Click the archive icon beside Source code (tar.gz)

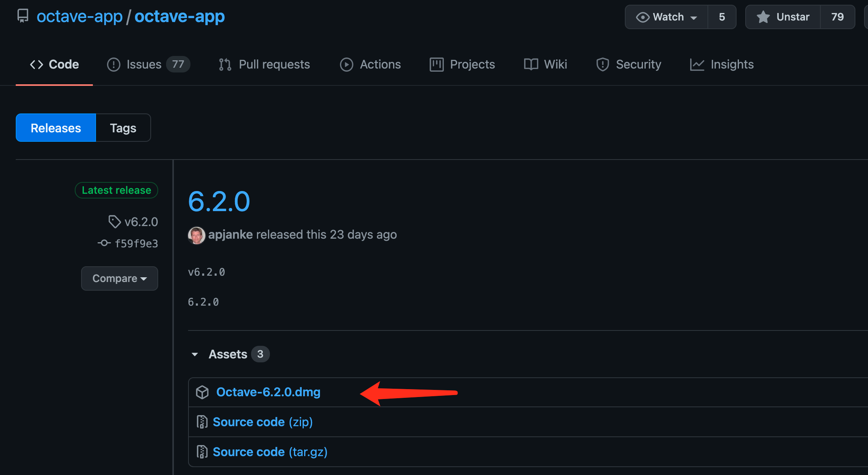click(202, 452)
